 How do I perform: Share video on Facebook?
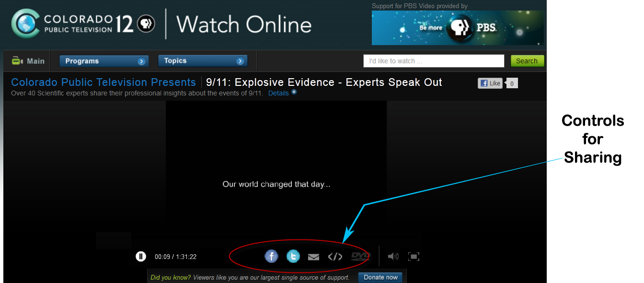click(271, 257)
